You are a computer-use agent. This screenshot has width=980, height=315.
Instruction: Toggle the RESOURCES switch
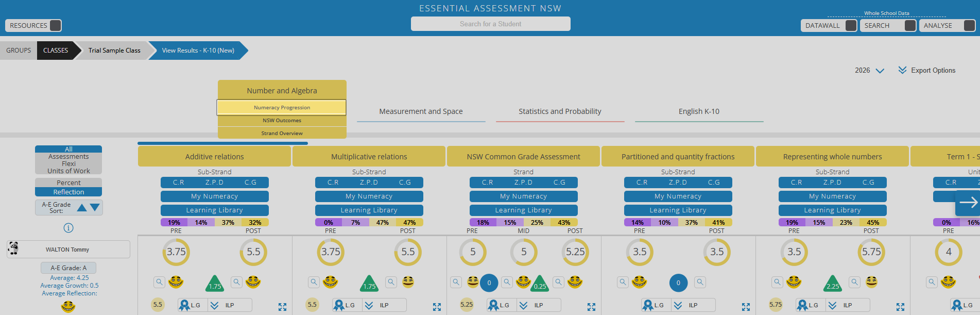56,25
